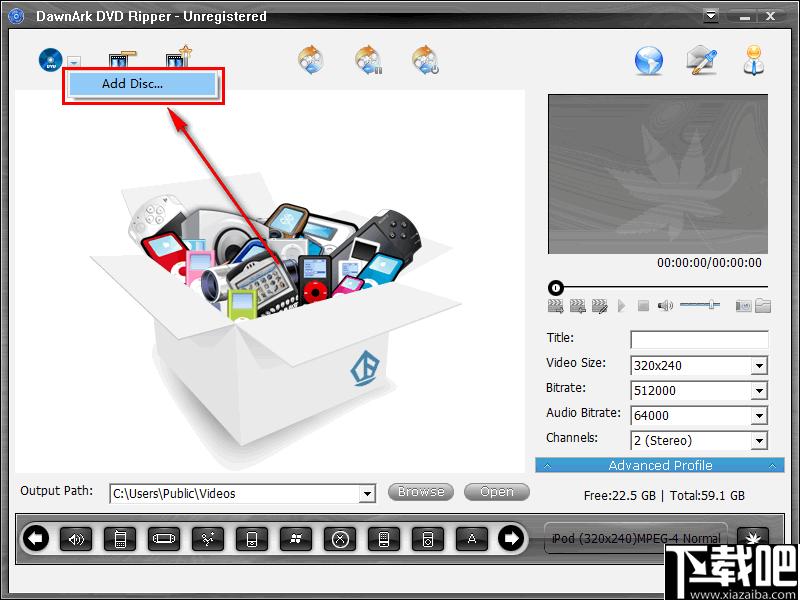The height and width of the screenshot is (600, 800).
Task: Open the Output Path dropdown
Action: pyautogui.click(x=367, y=494)
